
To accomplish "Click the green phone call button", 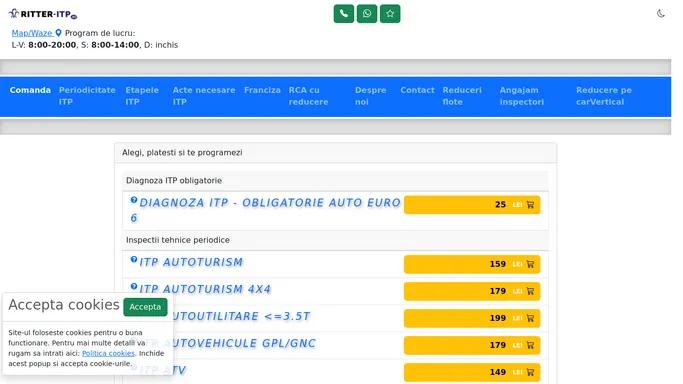I will [344, 13].
